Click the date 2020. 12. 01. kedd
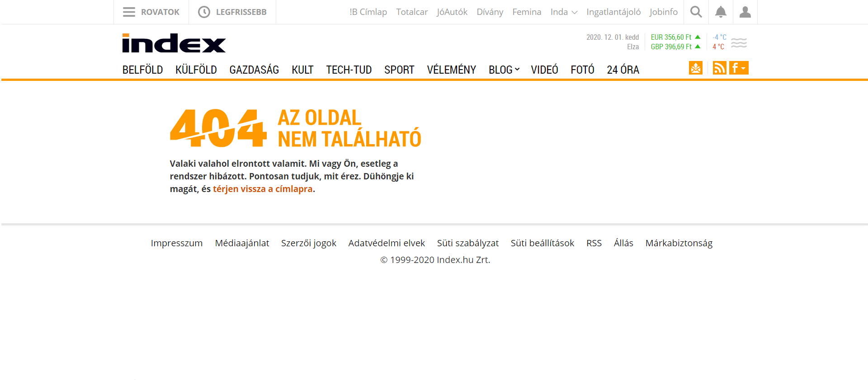The height and width of the screenshot is (380, 868). [x=613, y=37]
